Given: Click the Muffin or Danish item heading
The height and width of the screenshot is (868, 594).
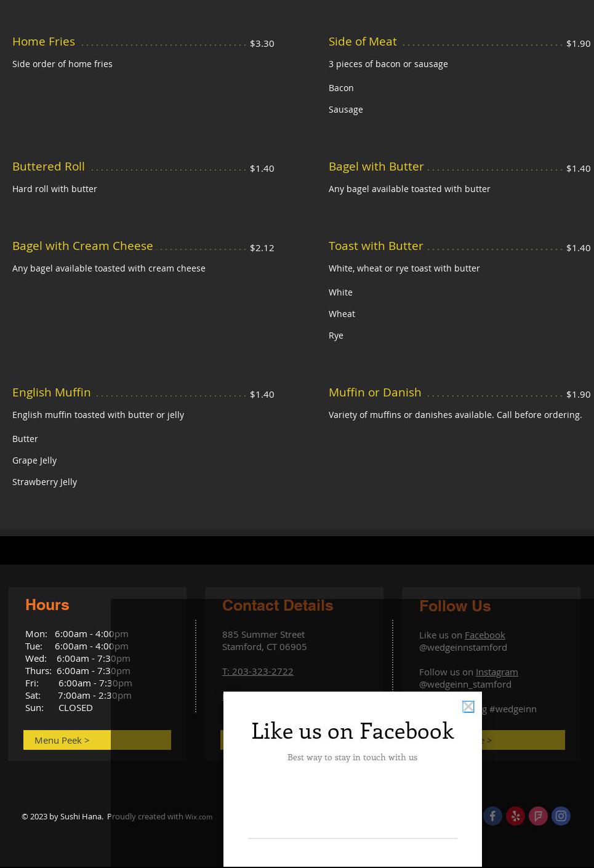Looking at the screenshot, I should [375, 392].
